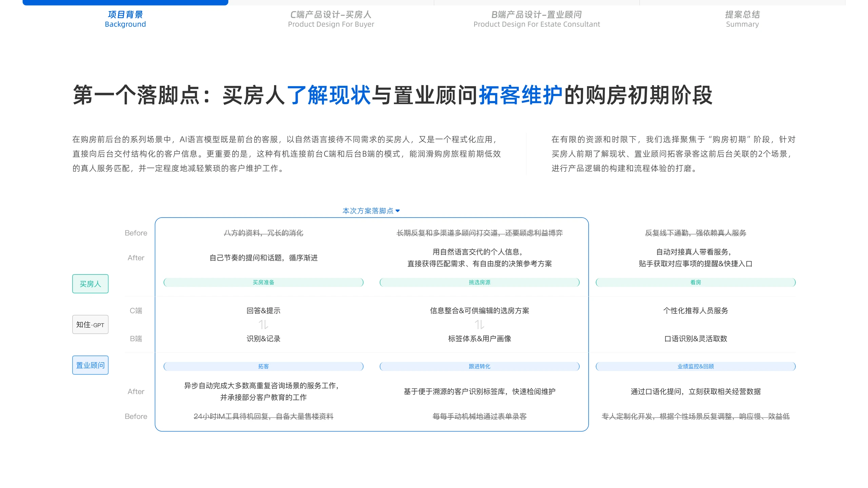Click the bottom Before row label
The height and width of the screenshot is (488, 868).
[136, 416]
